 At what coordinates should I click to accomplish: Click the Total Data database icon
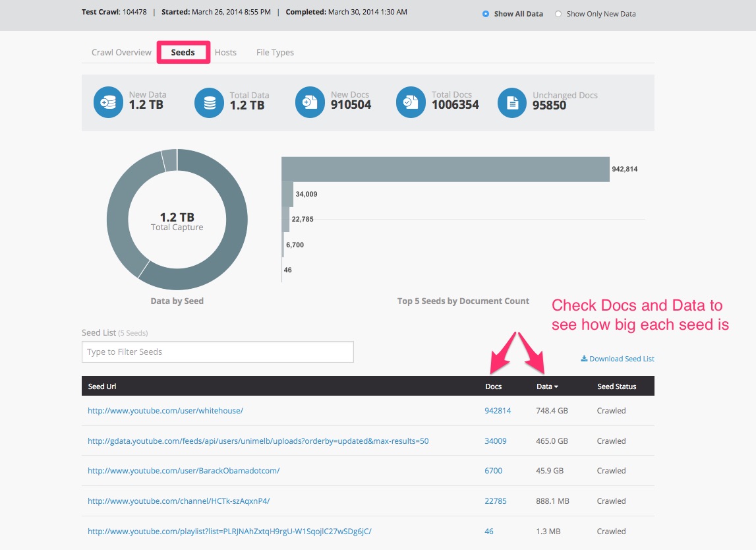(x=210, y=103)
